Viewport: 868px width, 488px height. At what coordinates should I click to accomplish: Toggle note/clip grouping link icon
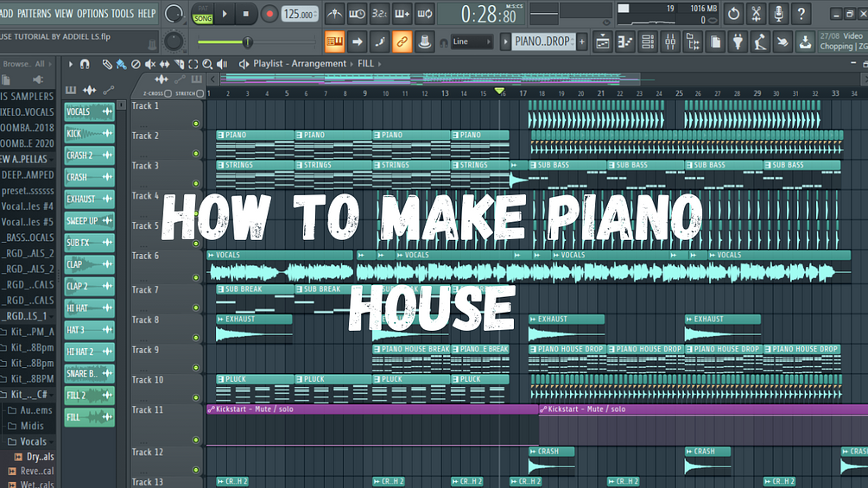pos(402,41)
